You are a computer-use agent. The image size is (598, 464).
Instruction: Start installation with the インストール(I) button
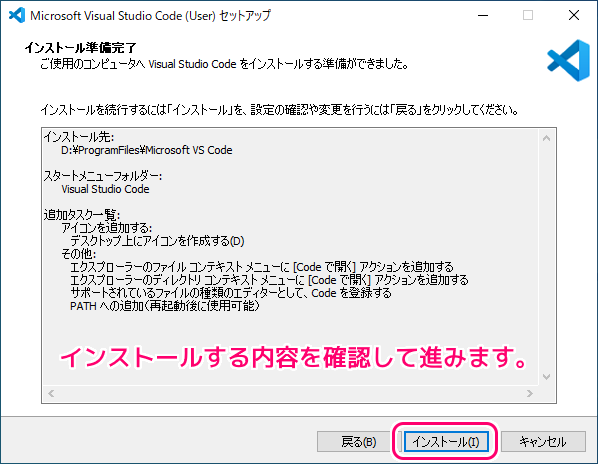[x=446, y=442]
